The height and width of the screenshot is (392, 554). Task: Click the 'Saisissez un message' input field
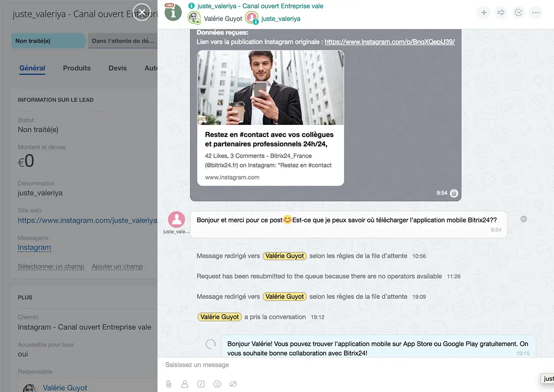pos(323,365)
